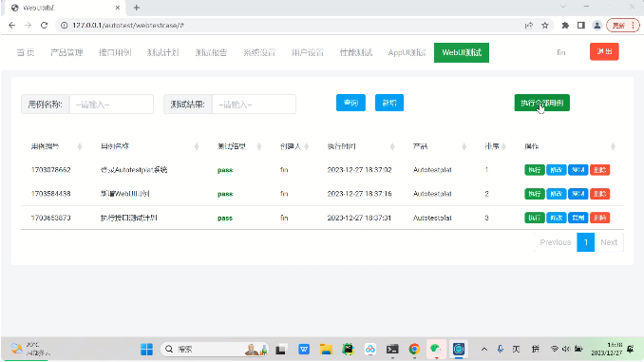644x362 pixels.
Task: Open the task view icon on the taskbar
Action: click(281, 350)
